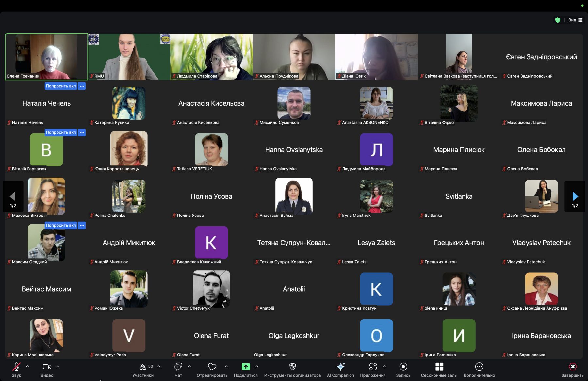Click the Отреагировать heart reaction icon

212,367
